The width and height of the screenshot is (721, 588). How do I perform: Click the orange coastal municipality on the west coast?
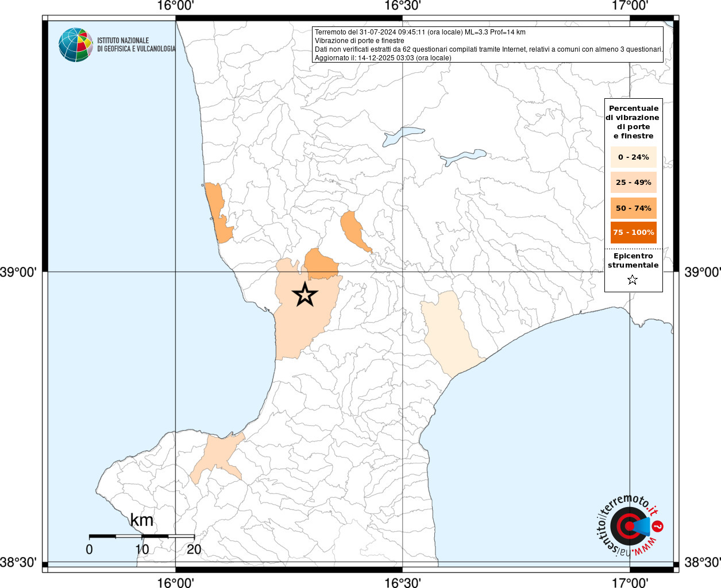(x=219, y=214)
